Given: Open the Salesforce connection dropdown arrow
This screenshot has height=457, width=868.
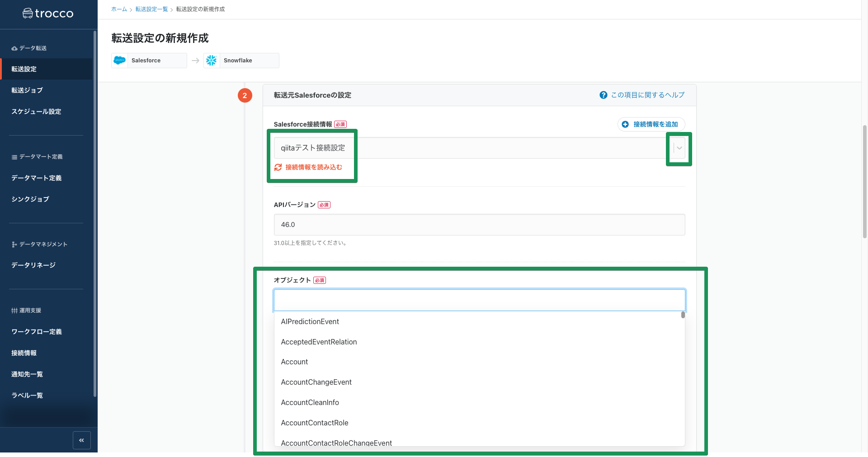Looking at the screenshot, I should (679, 148).
